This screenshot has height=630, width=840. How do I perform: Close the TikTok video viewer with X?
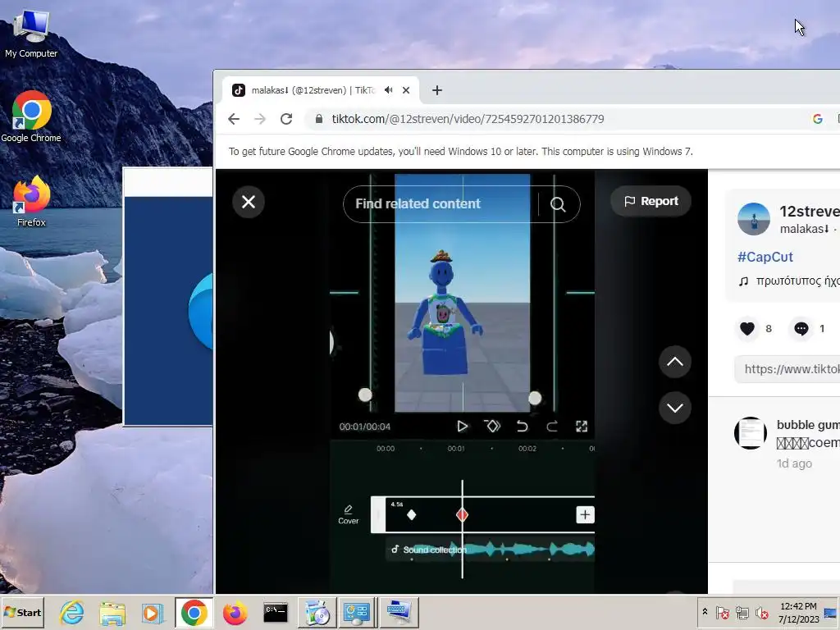pyautogui.click(x=248, y=202)
